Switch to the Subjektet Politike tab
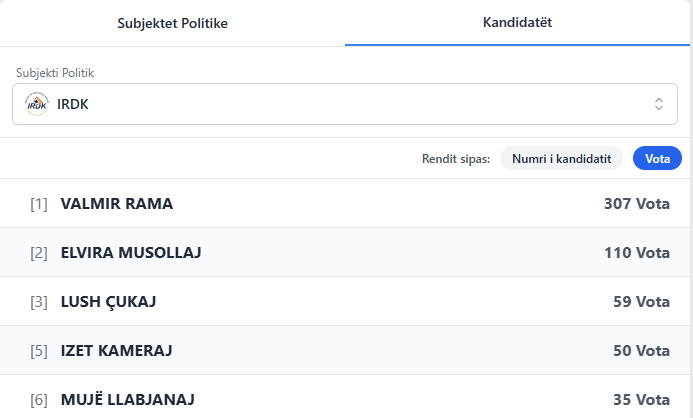This screenshot has height=418, width=693. point(172,23)
